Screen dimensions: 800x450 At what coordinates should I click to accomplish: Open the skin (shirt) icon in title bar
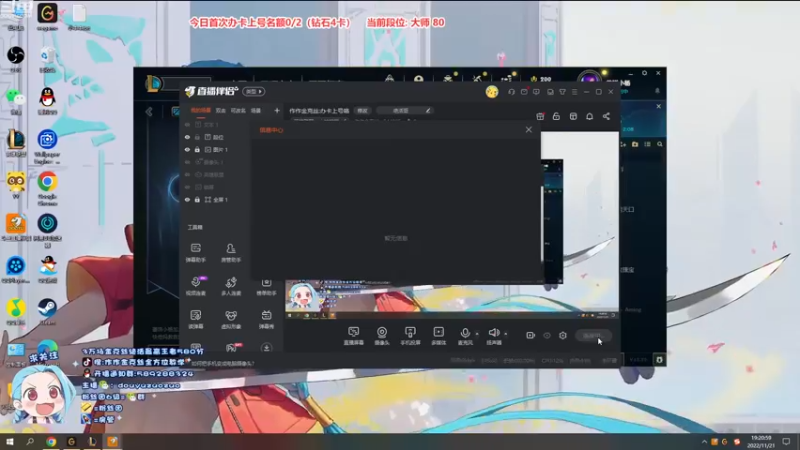tap(562, 92)
